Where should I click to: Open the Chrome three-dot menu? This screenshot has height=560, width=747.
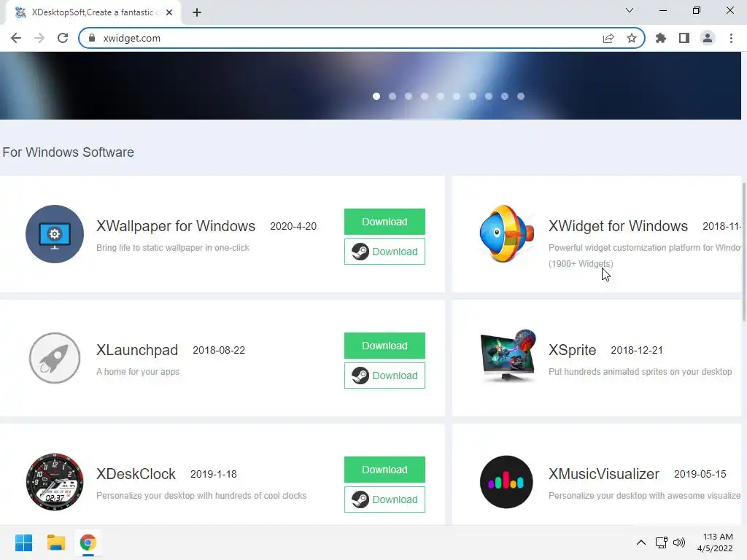[x=731, y=38]
